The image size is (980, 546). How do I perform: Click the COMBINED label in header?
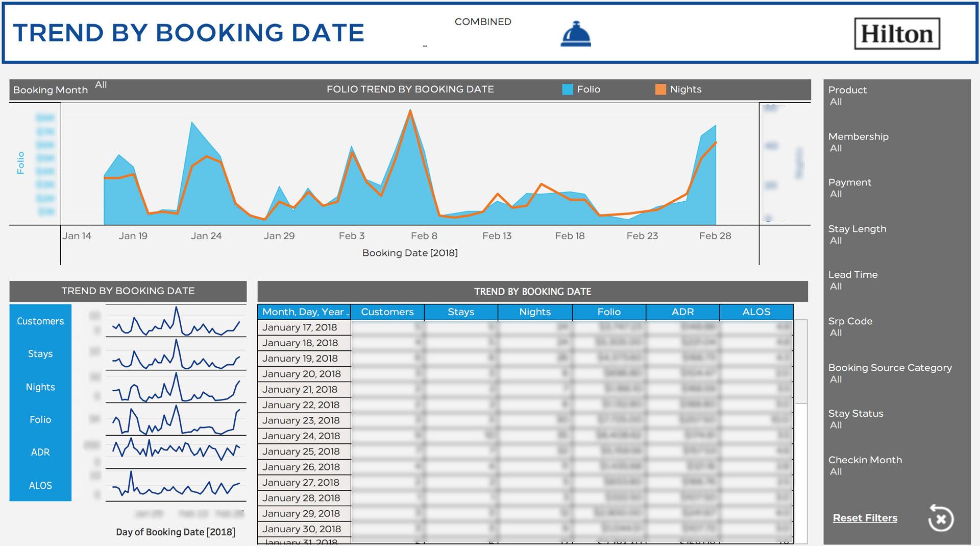point(483,22)
